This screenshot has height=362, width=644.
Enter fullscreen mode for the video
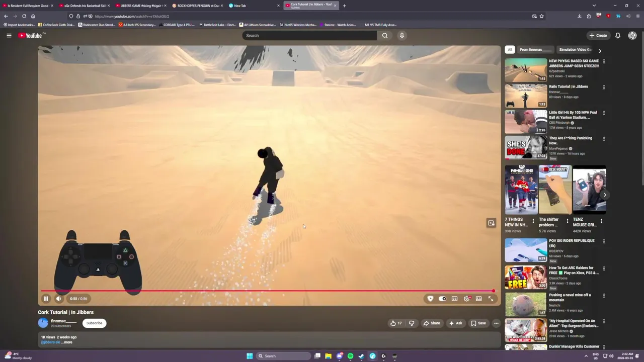[491, 299]
